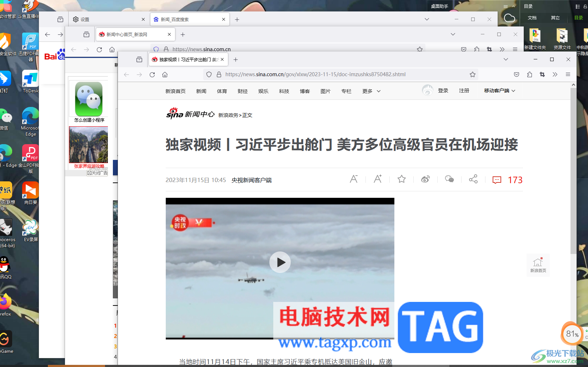588x367 pixels.
Task: Go forward in the Sina article window
Action: pyautogui.click(x=139, y=74)
